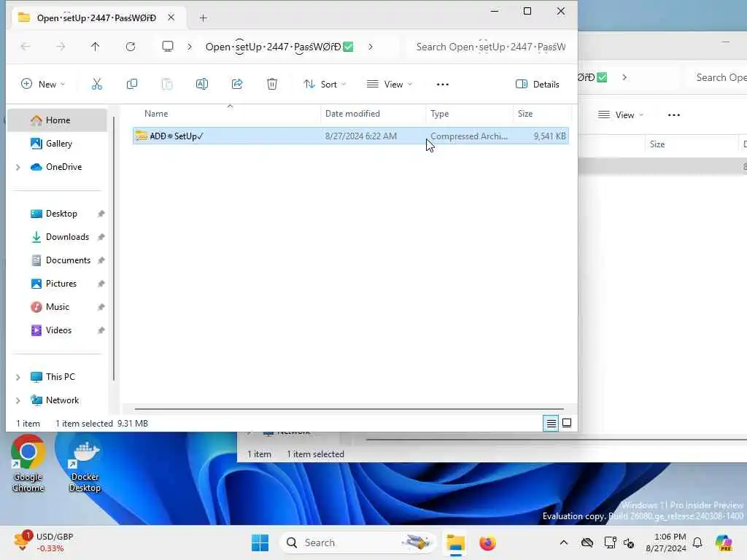
Task: Click the Copy icon in toolbar
Action: [132, 85]
